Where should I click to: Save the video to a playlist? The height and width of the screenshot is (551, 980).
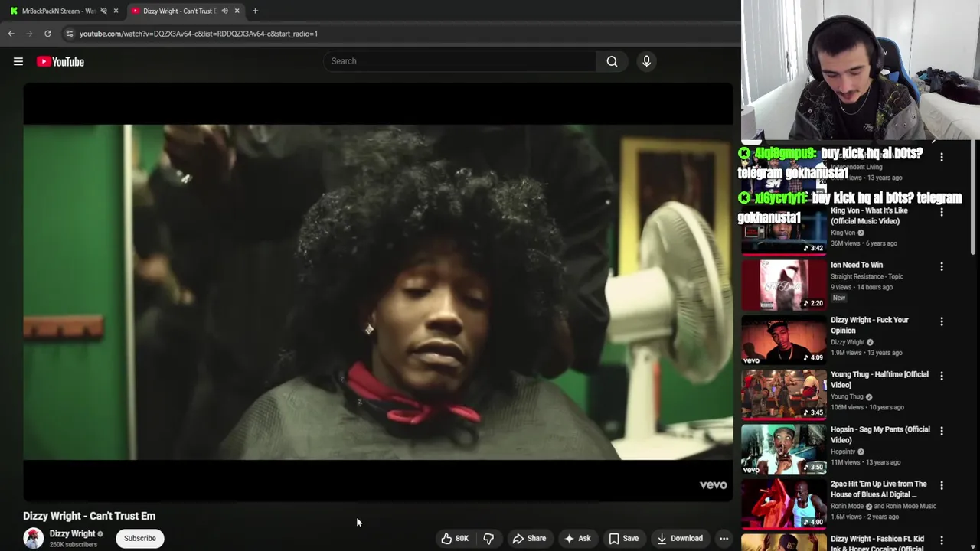(x=623, y=538)
